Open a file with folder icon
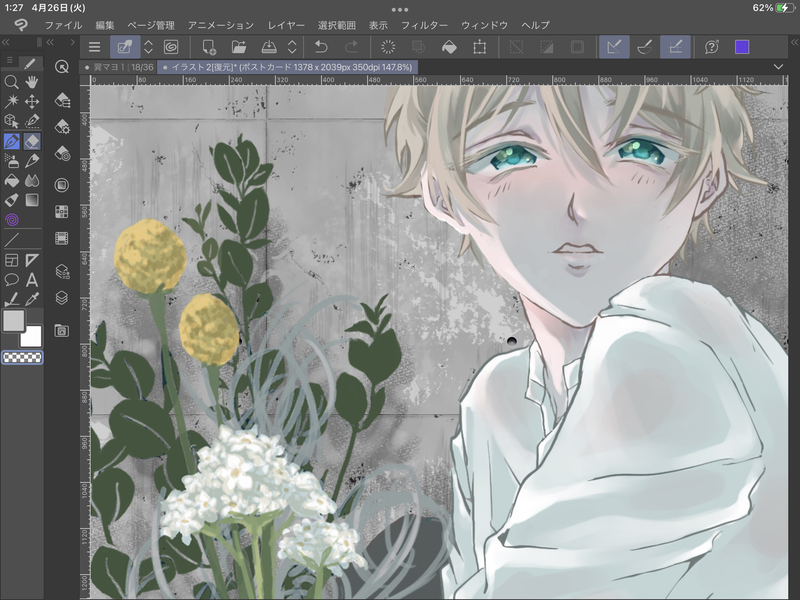Image resolution: width=800 pixels, height=600 pixels. [x=238, y=47]
